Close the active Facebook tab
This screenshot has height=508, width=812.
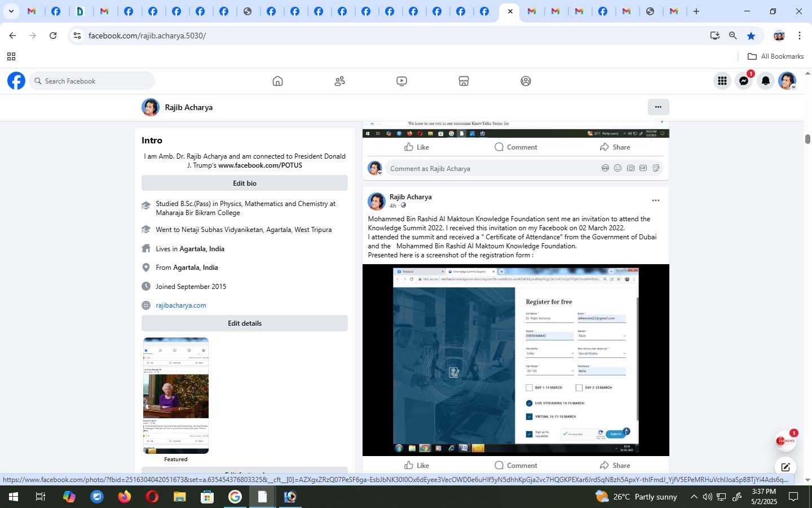pos(510,11)
